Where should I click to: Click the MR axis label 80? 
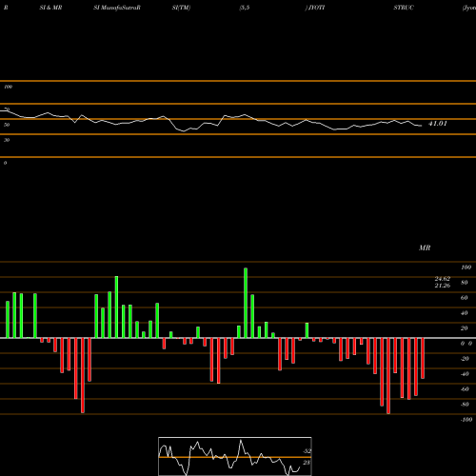tap(464, 283)
